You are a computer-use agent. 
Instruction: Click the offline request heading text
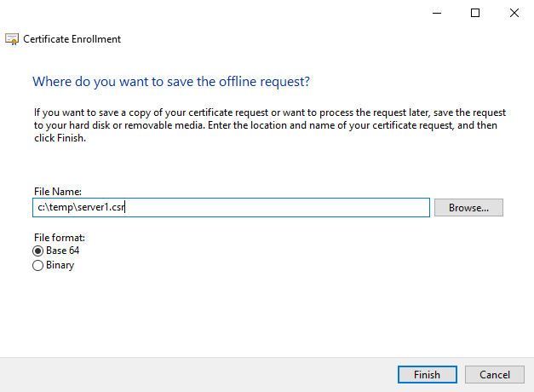pyautogui.click(x=170, y=82)
